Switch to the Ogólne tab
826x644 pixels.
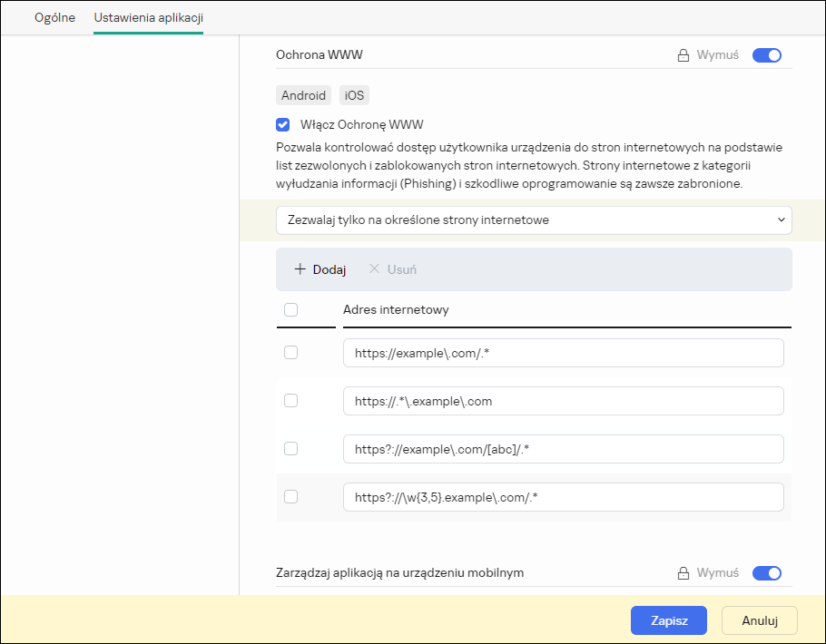54,17
